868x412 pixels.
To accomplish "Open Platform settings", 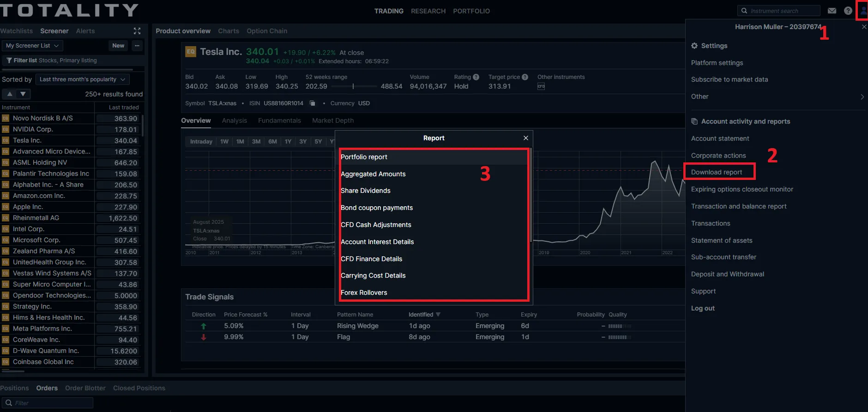I will 717,63.
